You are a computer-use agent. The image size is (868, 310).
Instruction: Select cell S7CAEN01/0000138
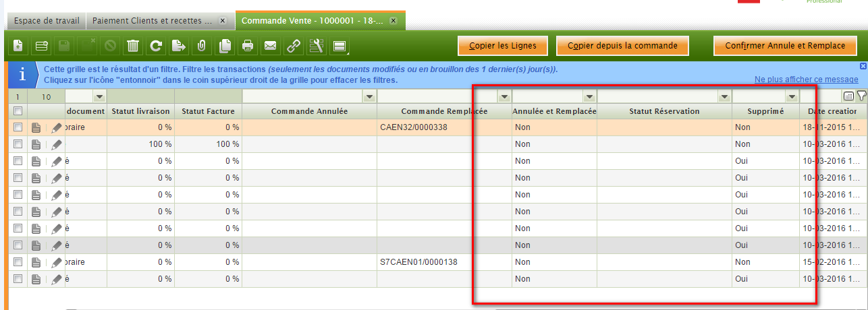coord(444,262)
